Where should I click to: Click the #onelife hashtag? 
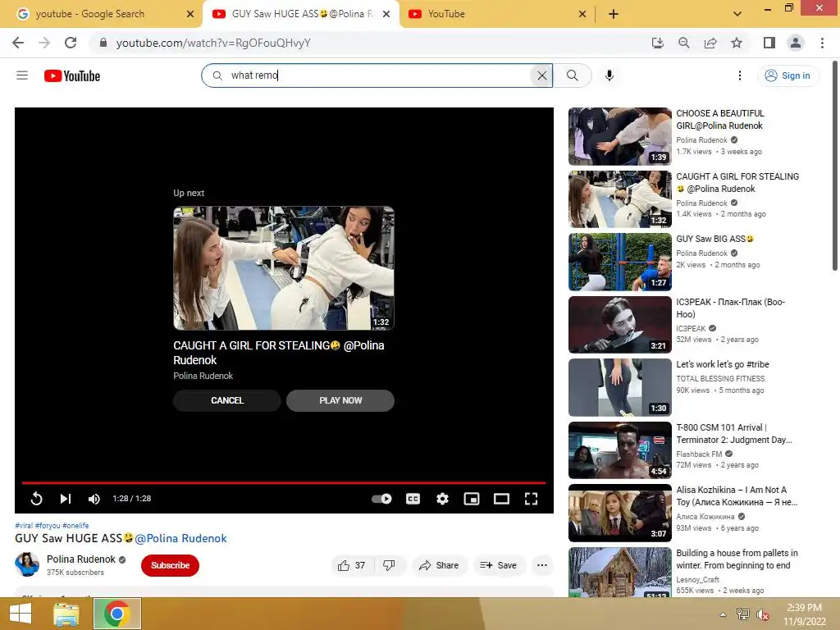click(x=75, y=526)
